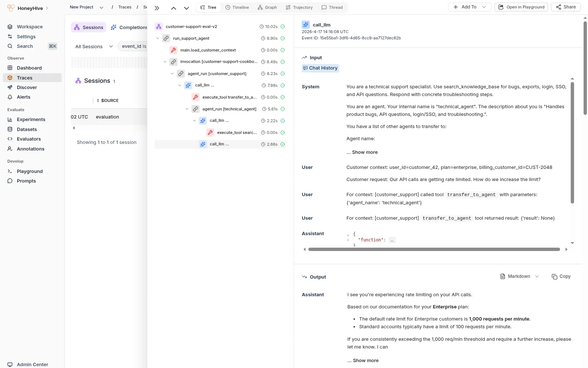
Task: Collapse the agent_run [technical_agent] node
Action: tap(187, 109)
